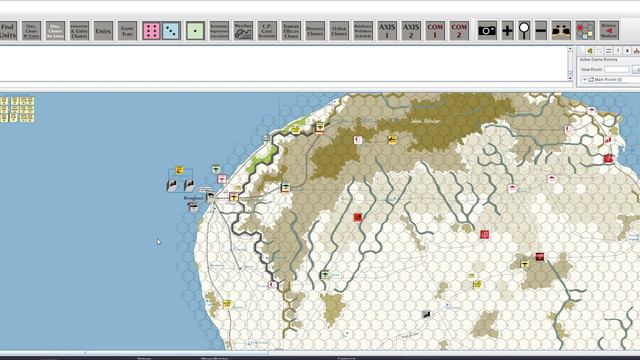Select the black unit counter in the southern desert
Screen dimensions: 640x360
(426, 314)
